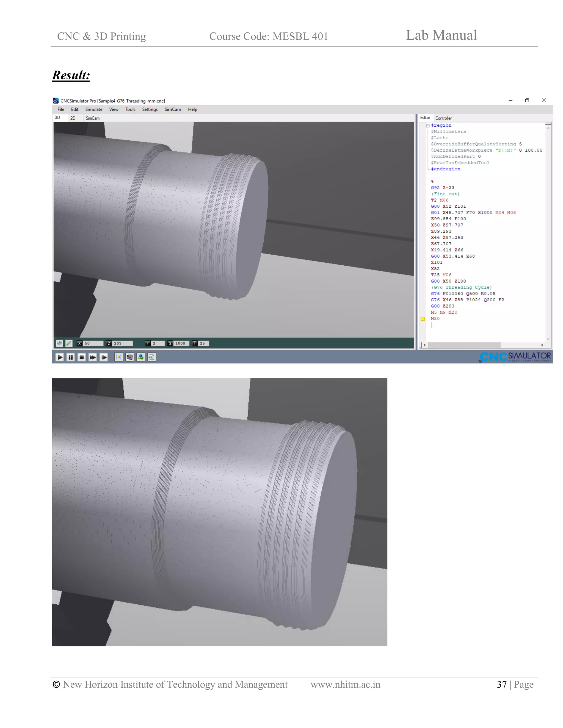
Task: Click the blue coordinate-axes icon in the status bar
Action: point(59,343)
